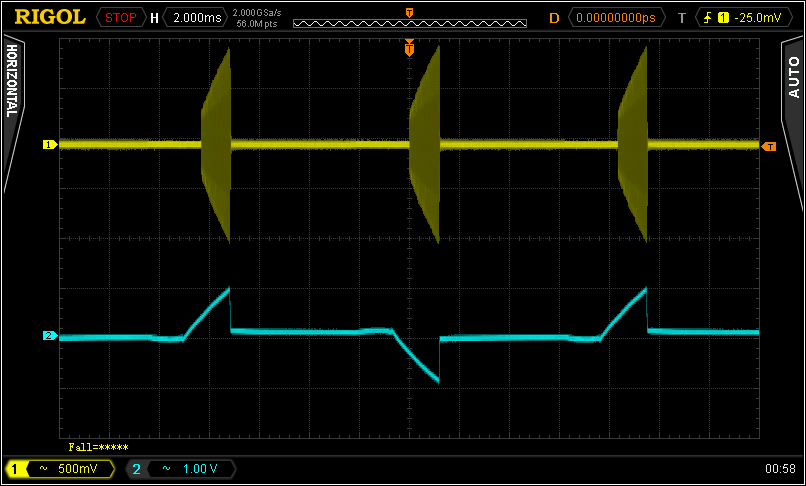Click the falling edge trigger type icon
The height and width of the screenshot is (486, 806).
coord(709,17)
